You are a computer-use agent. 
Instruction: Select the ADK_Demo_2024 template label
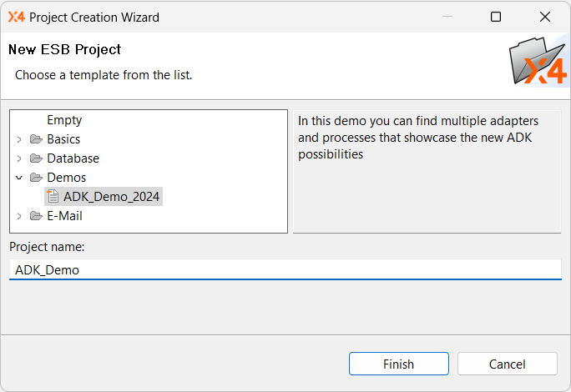[x=112, y=197]
